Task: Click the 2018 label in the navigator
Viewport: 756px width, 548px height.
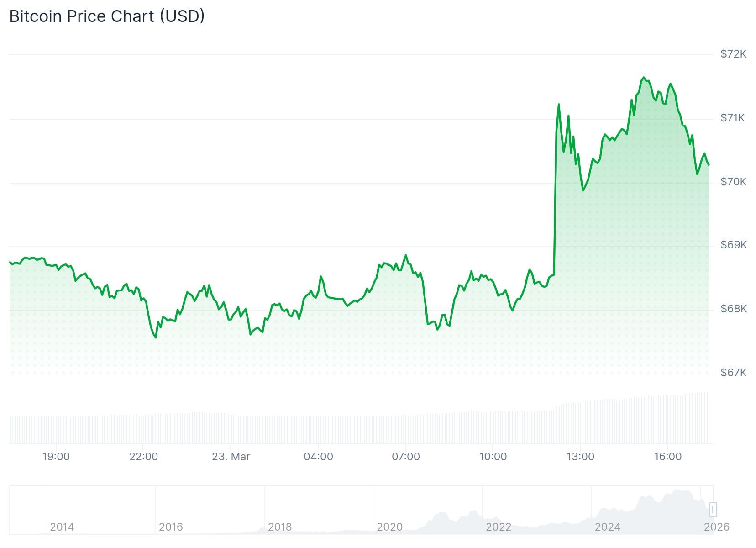Action: coord(280,527)
